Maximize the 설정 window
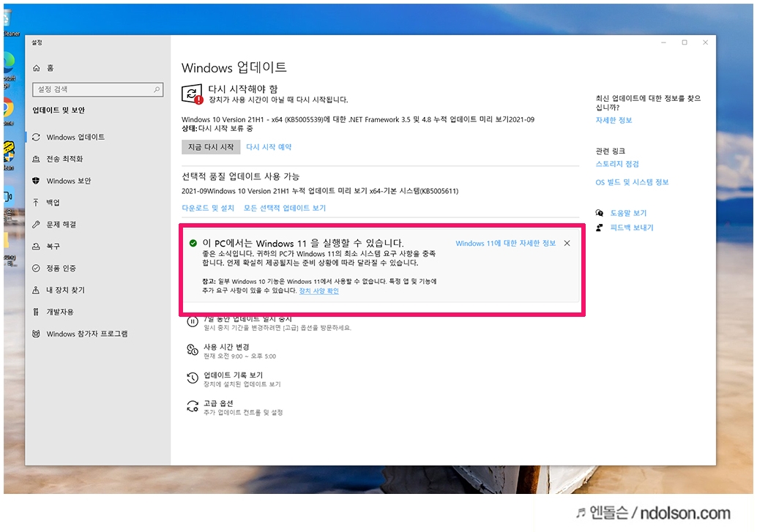The image size is (757, 532). (x=685, y=42)
